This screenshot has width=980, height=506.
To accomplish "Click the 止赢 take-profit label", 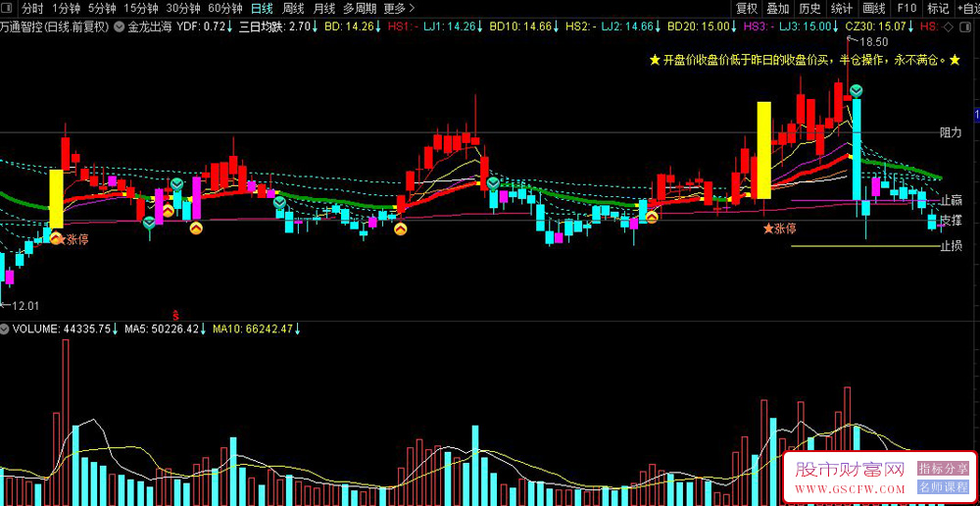I will click(951, 201).
